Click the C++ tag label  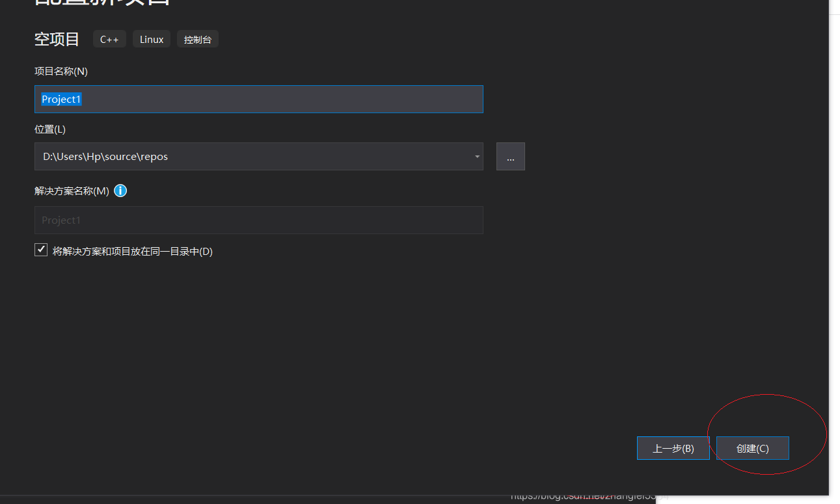coord(109,40)
